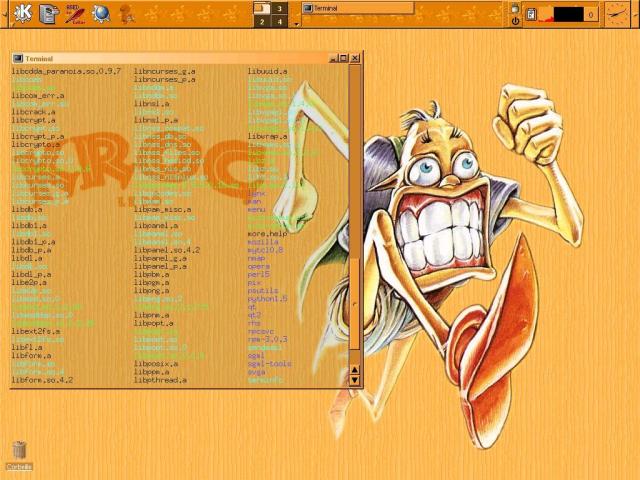Launch the globe web browser icon

pos(101,13)
